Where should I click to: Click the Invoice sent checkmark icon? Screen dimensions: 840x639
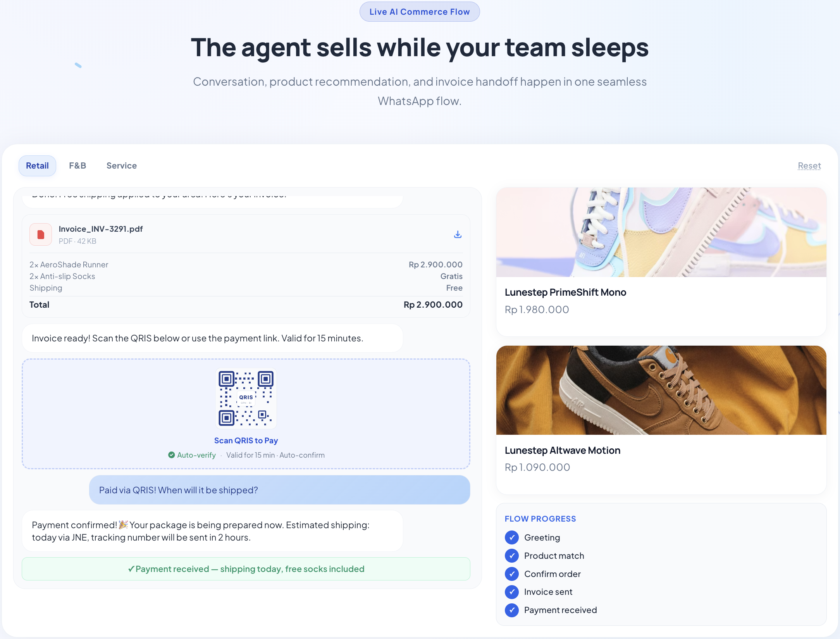pyautogui.click(x=512, y=592)
